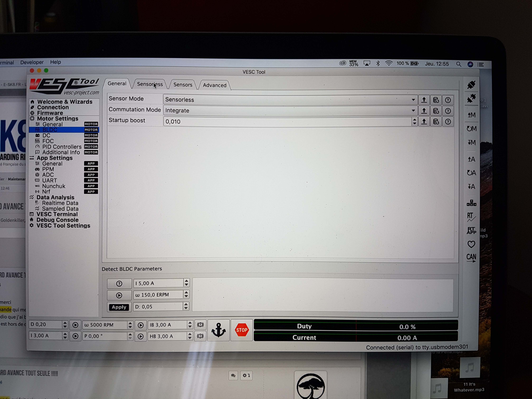Click the anchor brake button
The width and height of the screenshot is (532, 399).
pyautogui.click(x=218, y=330)
